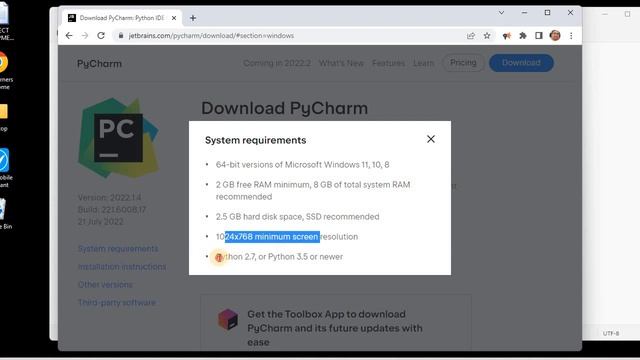This screenshot has height=360, width=640.
Task: Toggle the browser side panel
Action: click(x=539, y=36)
